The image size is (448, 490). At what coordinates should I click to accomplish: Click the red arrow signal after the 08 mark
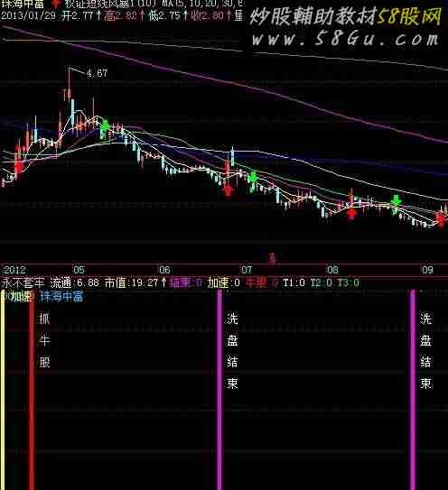pos(352,214)
